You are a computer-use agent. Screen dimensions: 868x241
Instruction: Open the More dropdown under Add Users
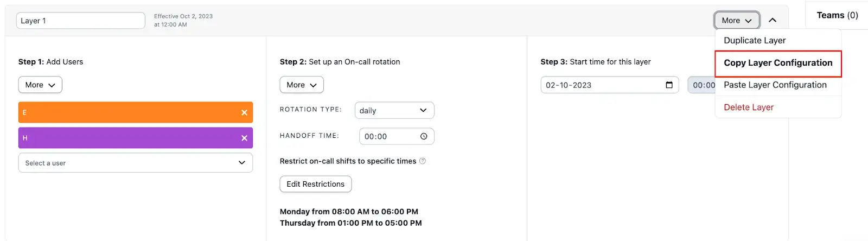(40, 85)
